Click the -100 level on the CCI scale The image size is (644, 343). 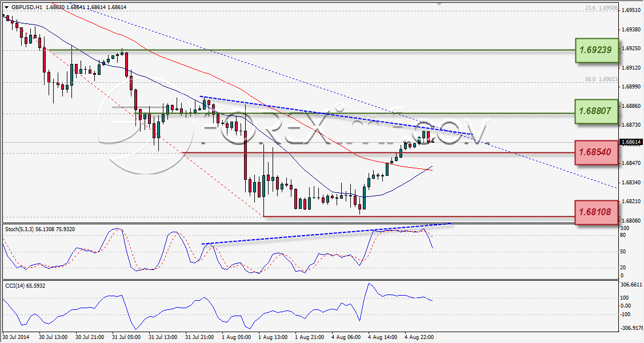(x=626, y=314)
